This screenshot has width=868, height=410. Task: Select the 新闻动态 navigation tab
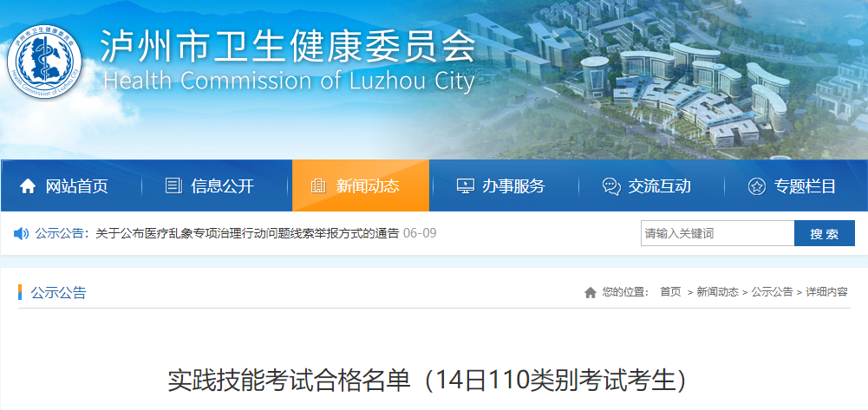(x=361, y=185)
